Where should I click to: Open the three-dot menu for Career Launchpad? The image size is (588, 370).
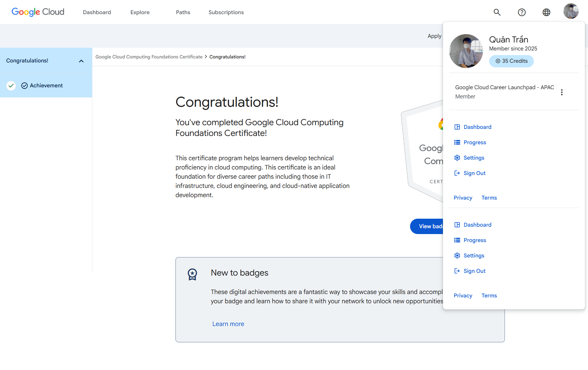(562, 92)
